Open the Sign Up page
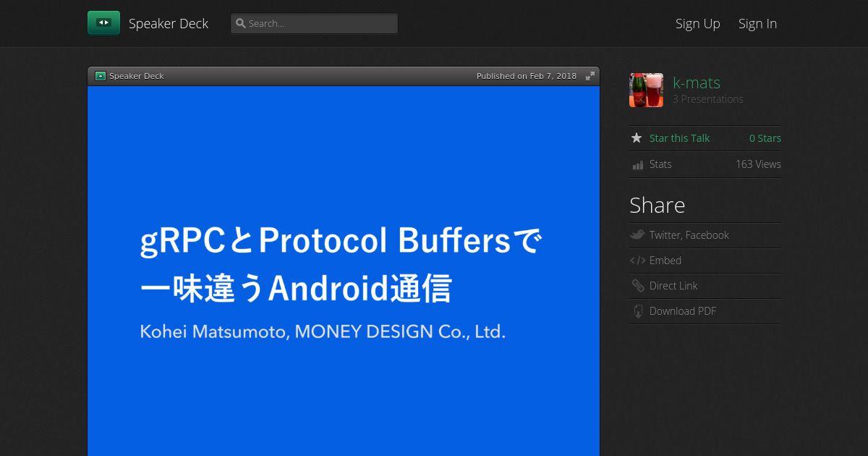 point(698,23)
